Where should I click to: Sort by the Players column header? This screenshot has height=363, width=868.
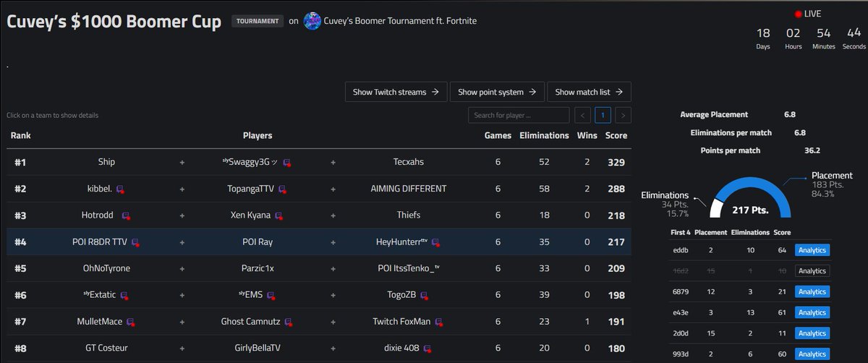coord(258,135)
